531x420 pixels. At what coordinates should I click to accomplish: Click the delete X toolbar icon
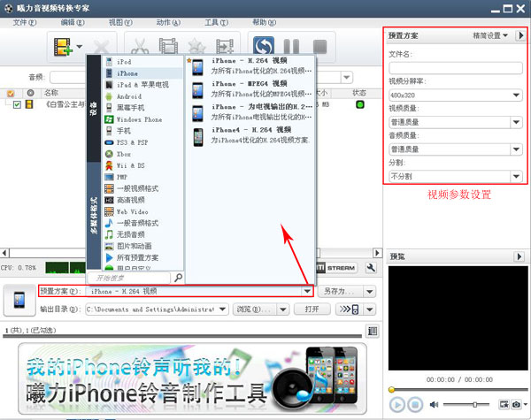click(101, 47)
